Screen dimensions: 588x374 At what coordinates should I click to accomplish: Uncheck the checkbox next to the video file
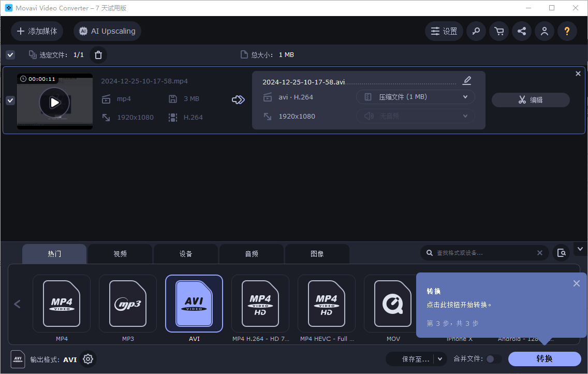click(10, 100)
